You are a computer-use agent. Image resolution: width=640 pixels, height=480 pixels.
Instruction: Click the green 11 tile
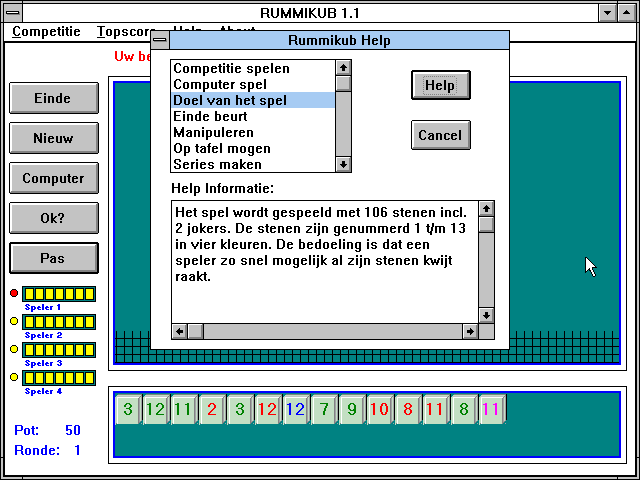tap(184, 409)
